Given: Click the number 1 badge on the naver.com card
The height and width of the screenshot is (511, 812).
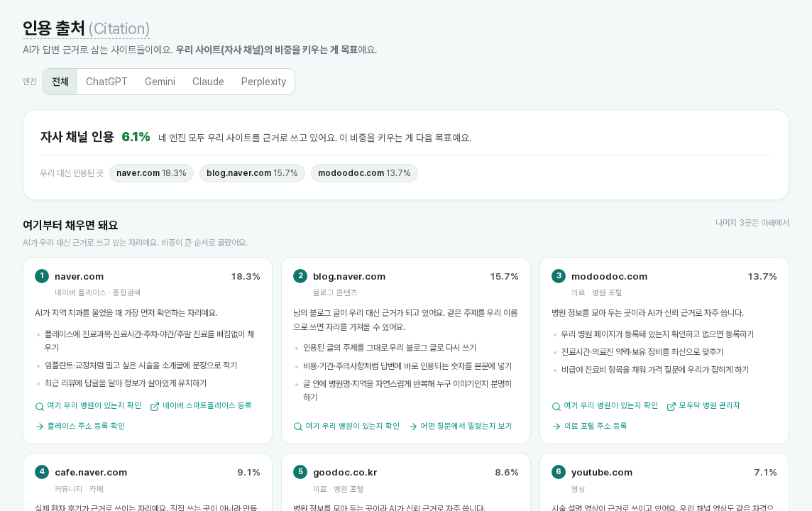Looking at the screenshot, I should click(x=42, y=276).
